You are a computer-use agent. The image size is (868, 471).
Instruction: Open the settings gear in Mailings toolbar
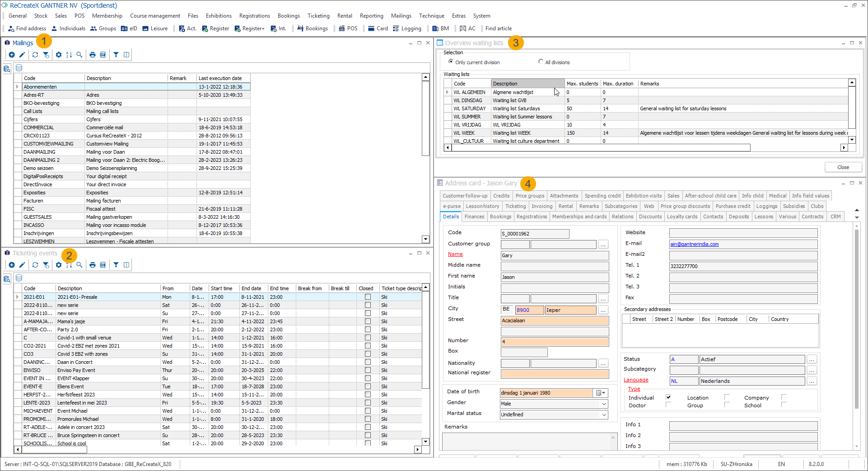coord(59,55)
